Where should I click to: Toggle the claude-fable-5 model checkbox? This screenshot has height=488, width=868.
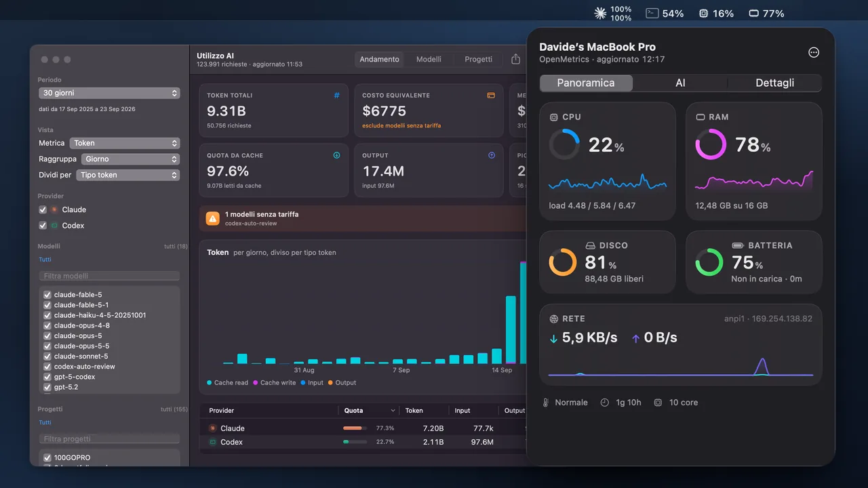47,295
